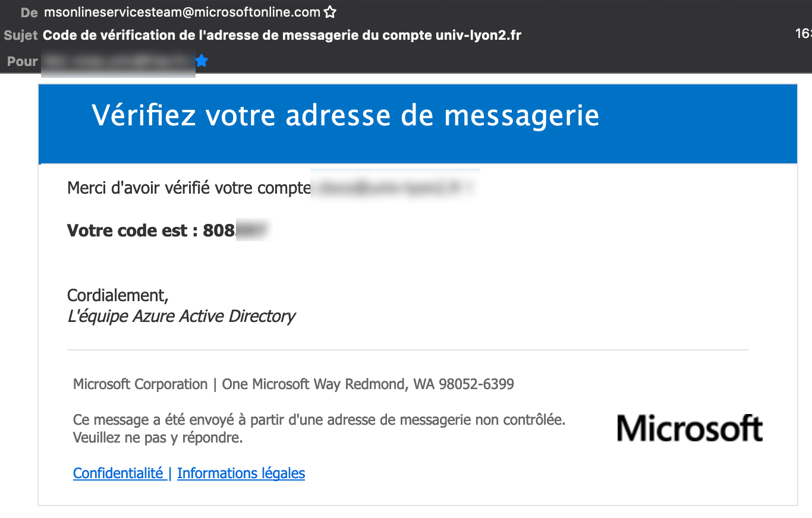Screen dimensions: 812x518
Task: Click the Microsoft logo in the footer
Action: (690, 428)
